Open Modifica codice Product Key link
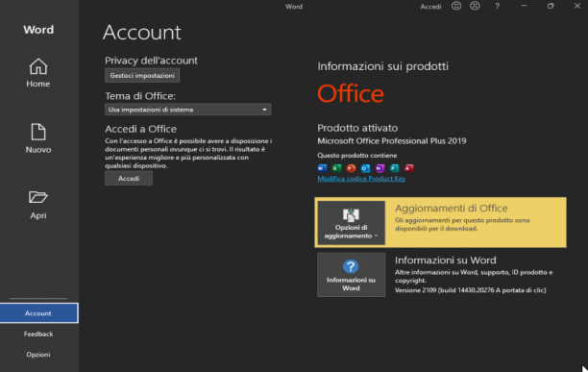588x372 pixels. click(x=361, y=179)
